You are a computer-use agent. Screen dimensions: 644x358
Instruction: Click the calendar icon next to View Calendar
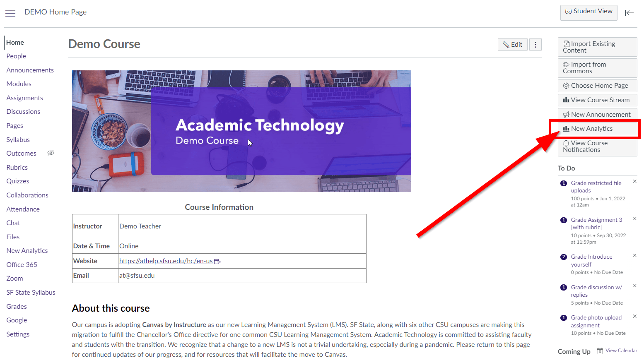601,351
